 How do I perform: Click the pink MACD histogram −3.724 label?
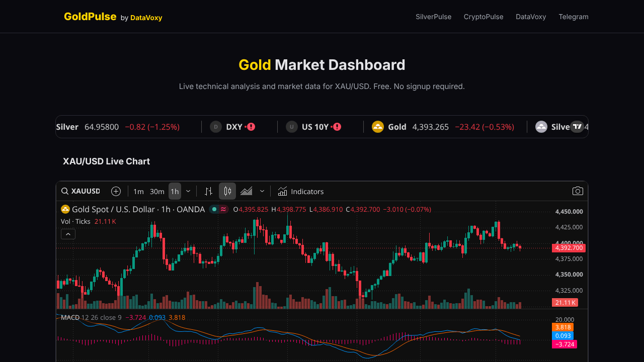(x=565, y=344)
